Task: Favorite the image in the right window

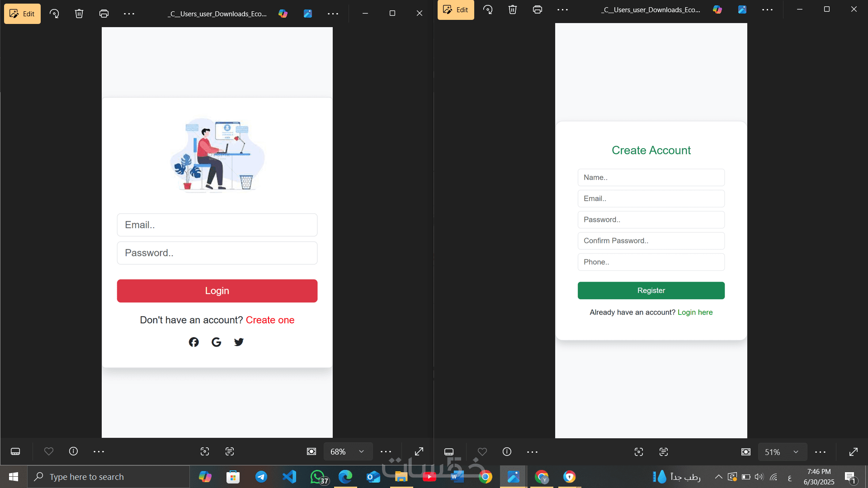Action: click(482, 452)
